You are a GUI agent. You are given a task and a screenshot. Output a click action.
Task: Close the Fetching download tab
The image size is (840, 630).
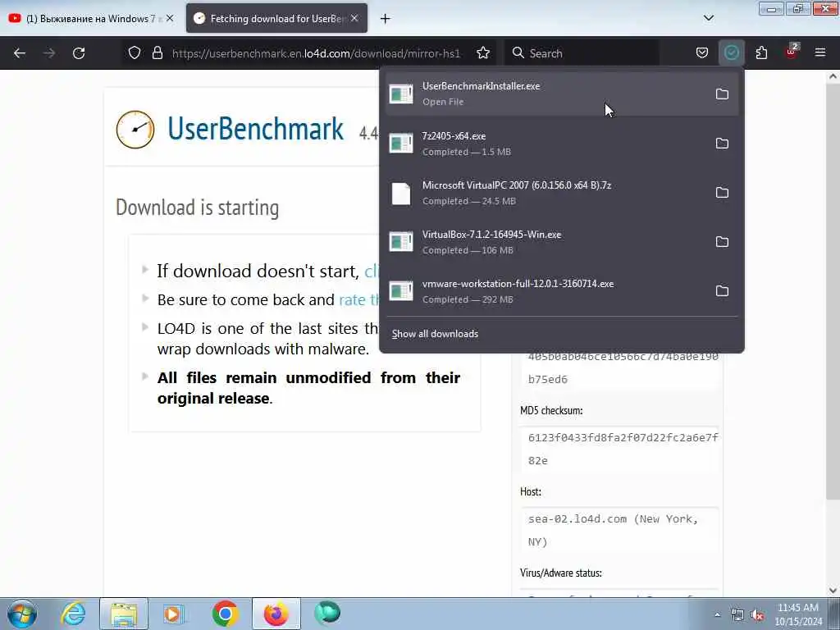click(354, 18)
